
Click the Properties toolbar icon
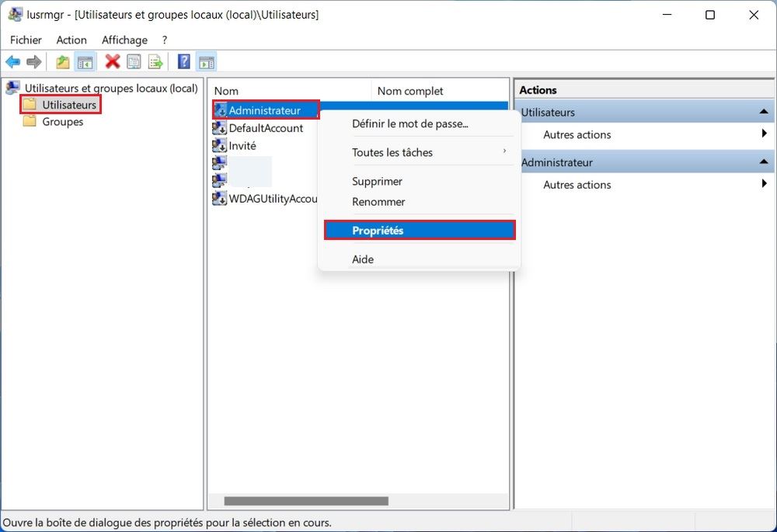(x=134, y=62)
